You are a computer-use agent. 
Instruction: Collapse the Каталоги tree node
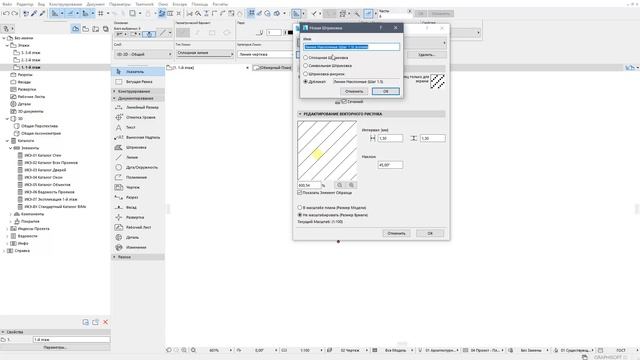click(x=7, y=141)
